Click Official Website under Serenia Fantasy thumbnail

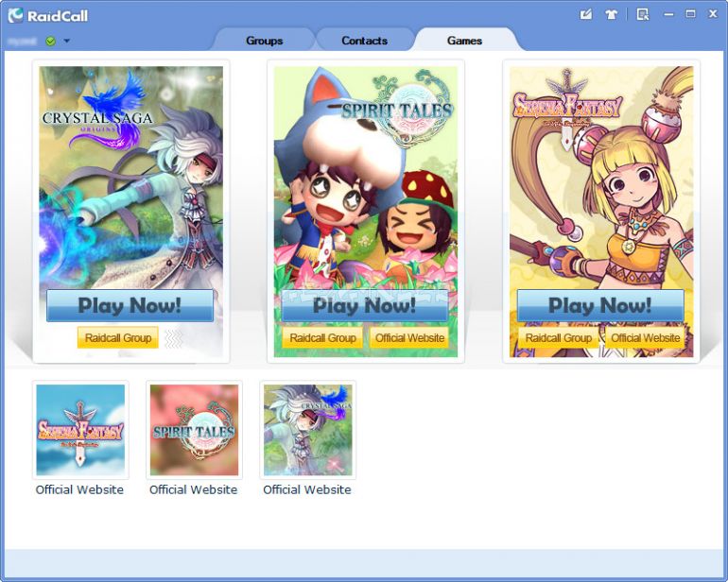click(x=79, y=489)
